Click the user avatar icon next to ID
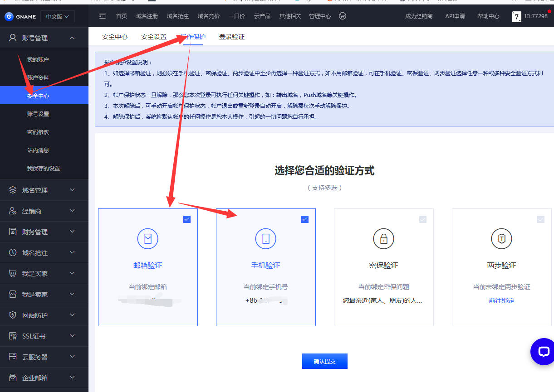Screen dimensions: 554x392 516,17
